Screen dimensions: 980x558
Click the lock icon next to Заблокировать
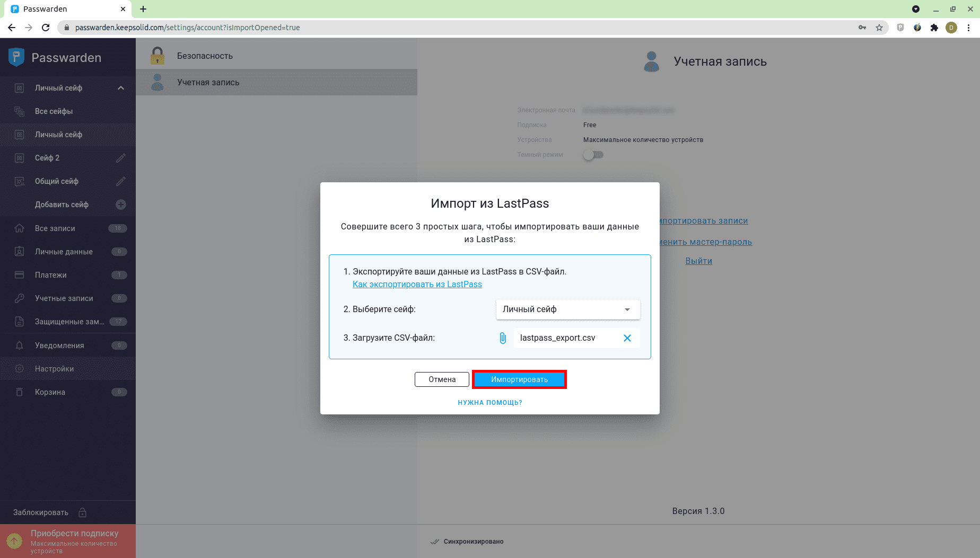tap(83, 512)
